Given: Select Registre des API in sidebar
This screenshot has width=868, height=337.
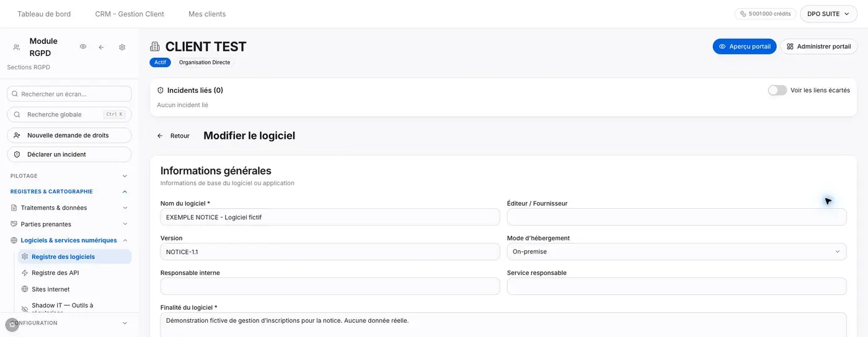Looking at the screenshot, I should pyautogui.click(x=74, y=273).
